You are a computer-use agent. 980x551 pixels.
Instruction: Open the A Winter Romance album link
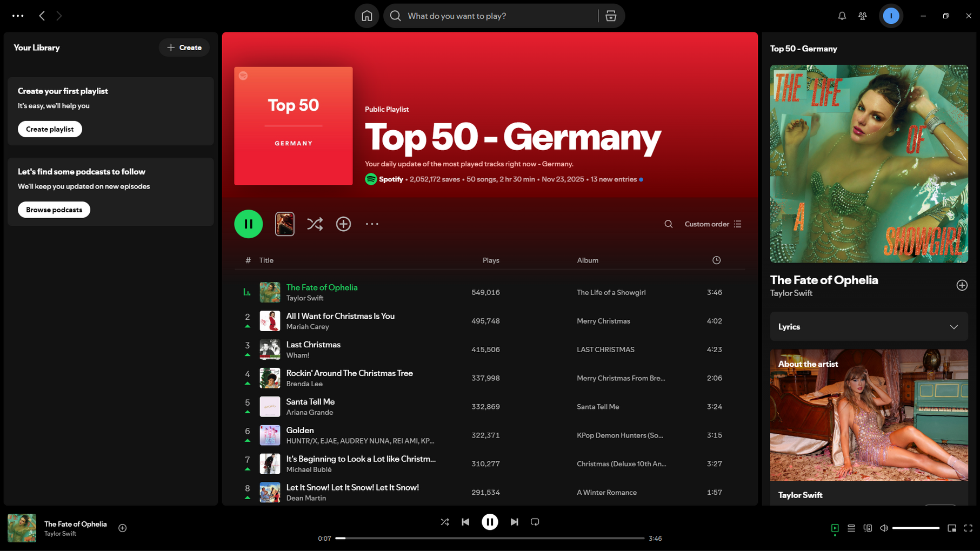pyautogui.click(x=606, y=492)
